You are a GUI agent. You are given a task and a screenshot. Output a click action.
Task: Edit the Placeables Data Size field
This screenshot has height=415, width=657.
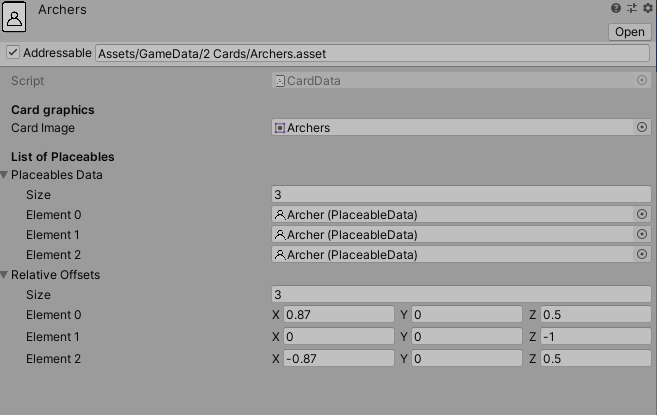[461, 195]
